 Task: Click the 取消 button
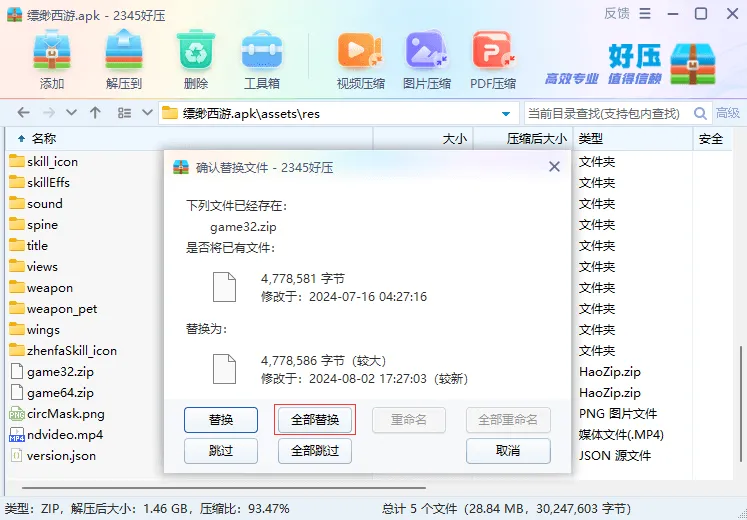pos(508,450)
